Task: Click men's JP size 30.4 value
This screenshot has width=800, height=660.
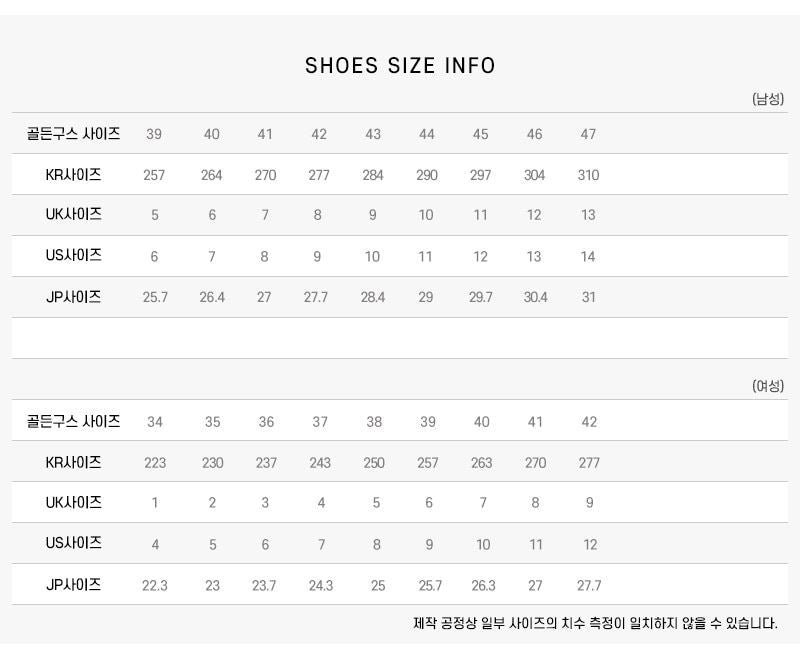Action: click(x=535, y=298)
